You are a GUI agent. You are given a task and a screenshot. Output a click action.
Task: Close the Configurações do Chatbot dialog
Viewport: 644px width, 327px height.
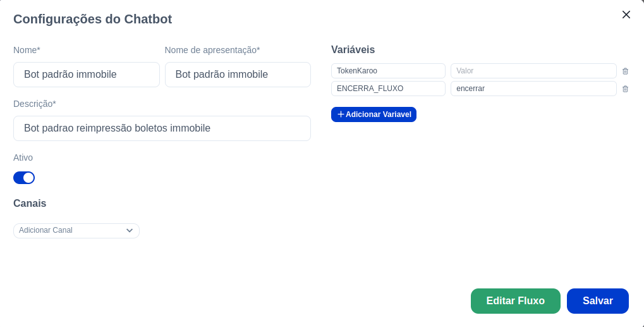(626, 15)
